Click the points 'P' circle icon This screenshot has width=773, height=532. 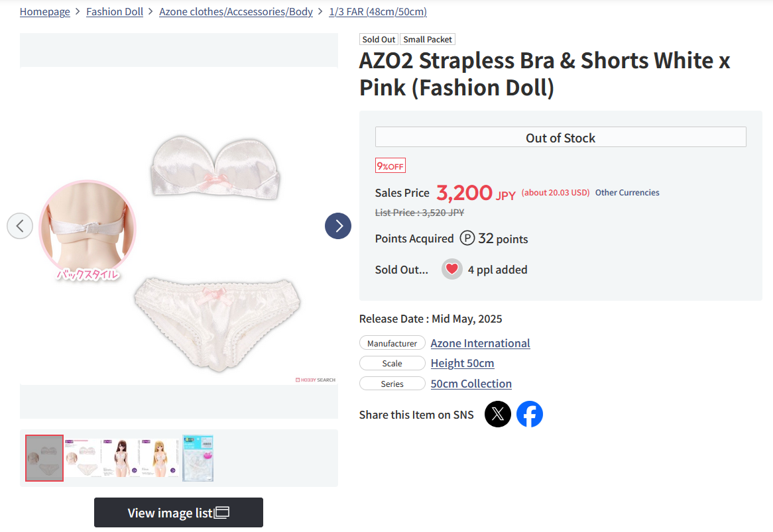[x=467, y=239]
